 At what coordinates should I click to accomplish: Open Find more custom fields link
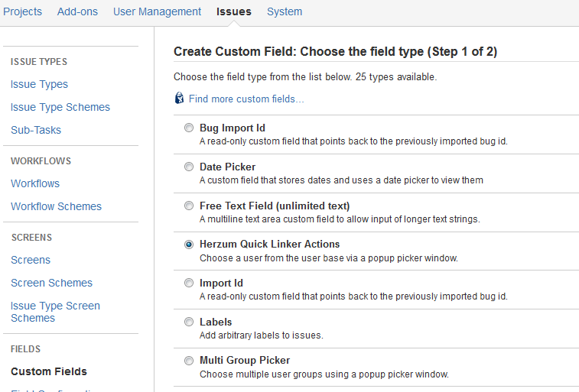pyautogui.click(x=246, y=99)
